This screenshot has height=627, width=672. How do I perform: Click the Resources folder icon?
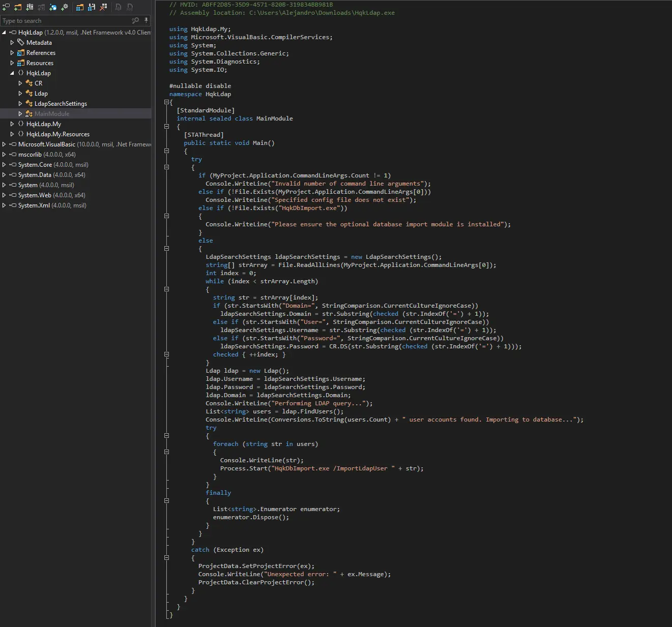[21, 63]
